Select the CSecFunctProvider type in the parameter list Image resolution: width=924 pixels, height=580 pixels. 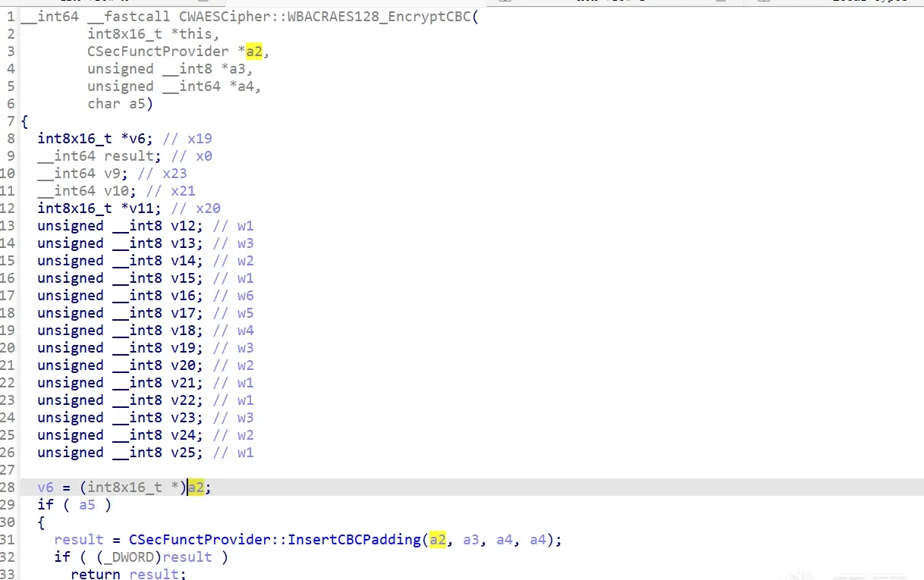point(158,51)
